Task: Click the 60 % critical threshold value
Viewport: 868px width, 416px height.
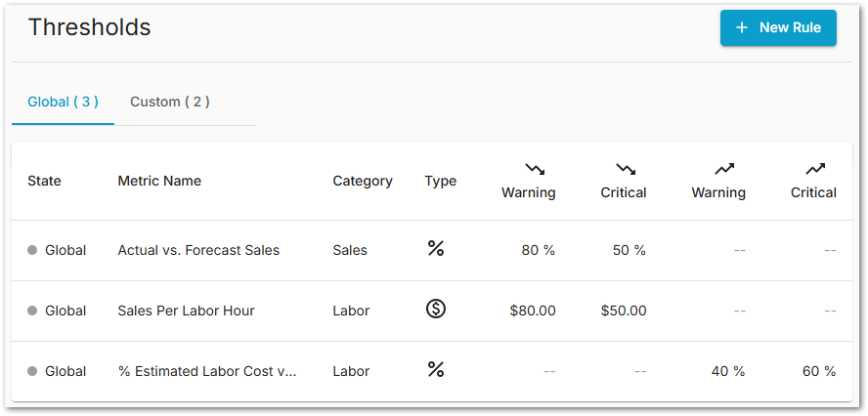Action: click(x=815, y=371)
